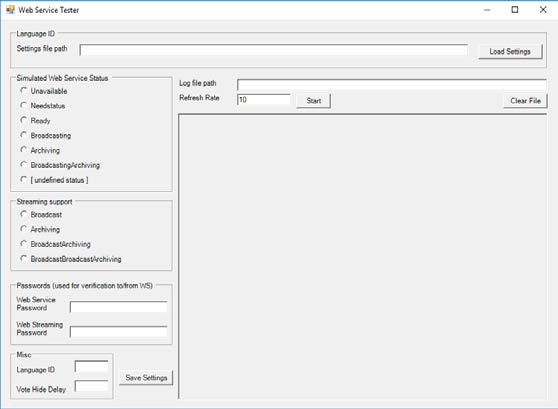Click the 'Log file path' label
Image resolution: width=558 pixels, height=409 pixels.
(x=198, y=83)
